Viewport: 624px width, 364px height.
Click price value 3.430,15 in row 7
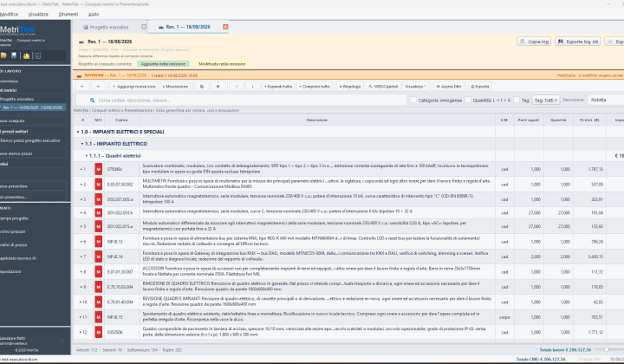pos(595,257)
